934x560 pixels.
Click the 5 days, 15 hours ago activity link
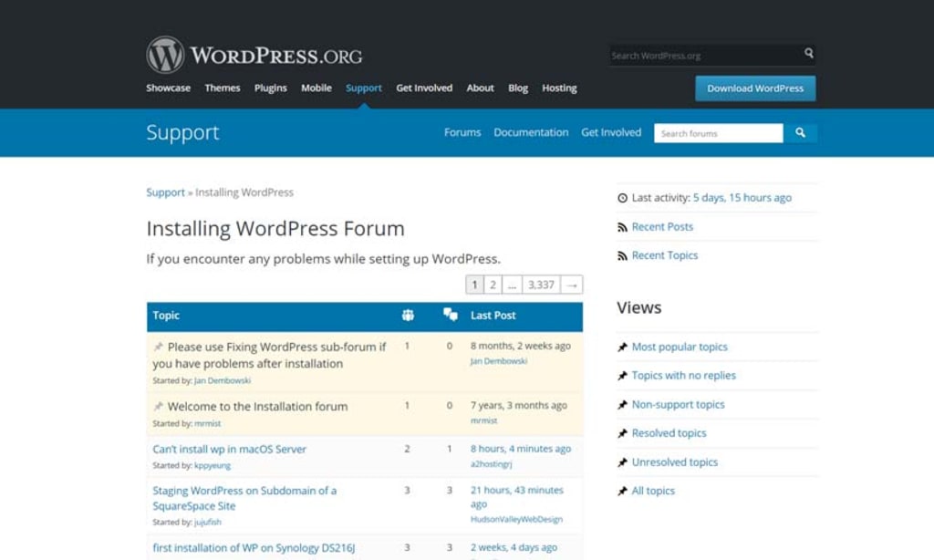[742, 198]
